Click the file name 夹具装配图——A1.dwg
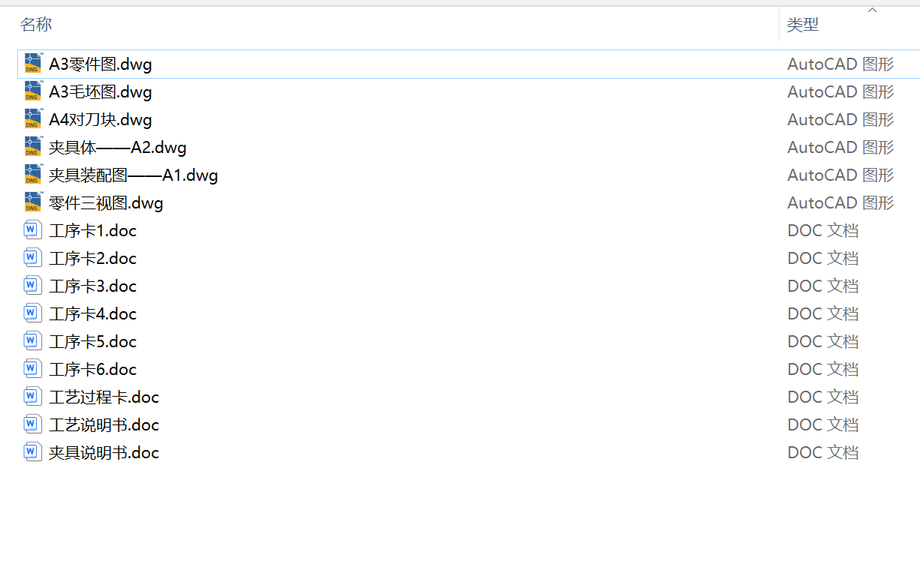920x588 pixels. tap(134, 175)
